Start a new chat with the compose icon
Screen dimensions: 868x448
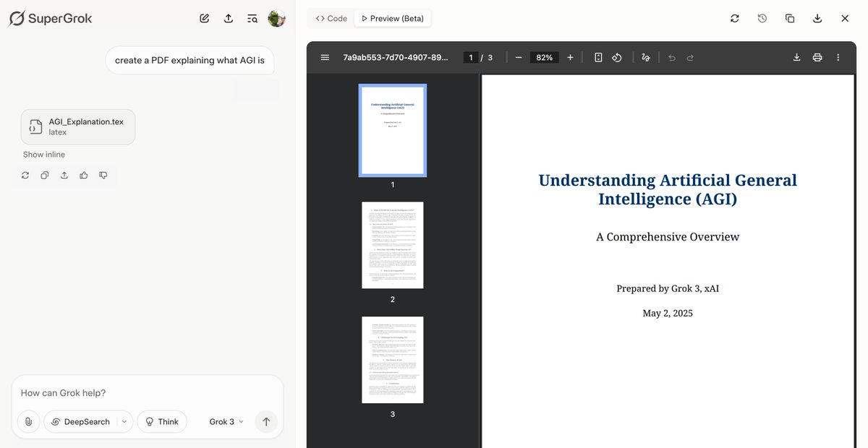pos(205,19)
